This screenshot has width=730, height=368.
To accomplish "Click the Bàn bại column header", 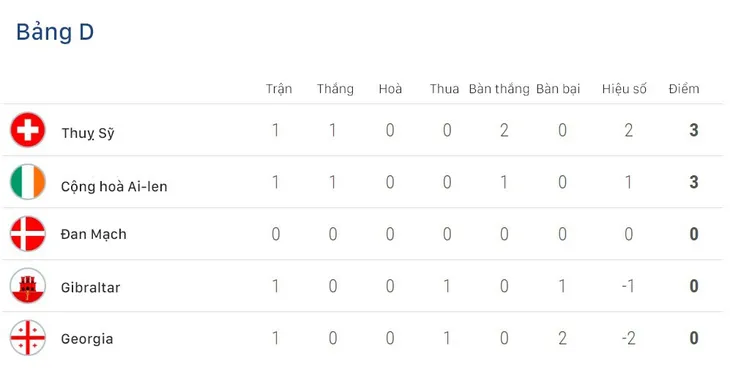I will pyautogui.click(x=558, y=89).
